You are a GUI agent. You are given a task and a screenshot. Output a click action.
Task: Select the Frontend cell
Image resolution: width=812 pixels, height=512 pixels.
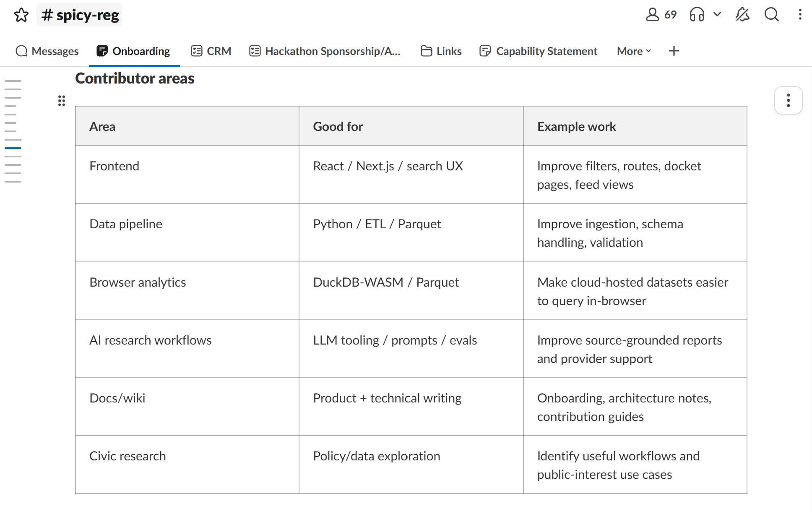pyautogui.click(x=187, y=175)
